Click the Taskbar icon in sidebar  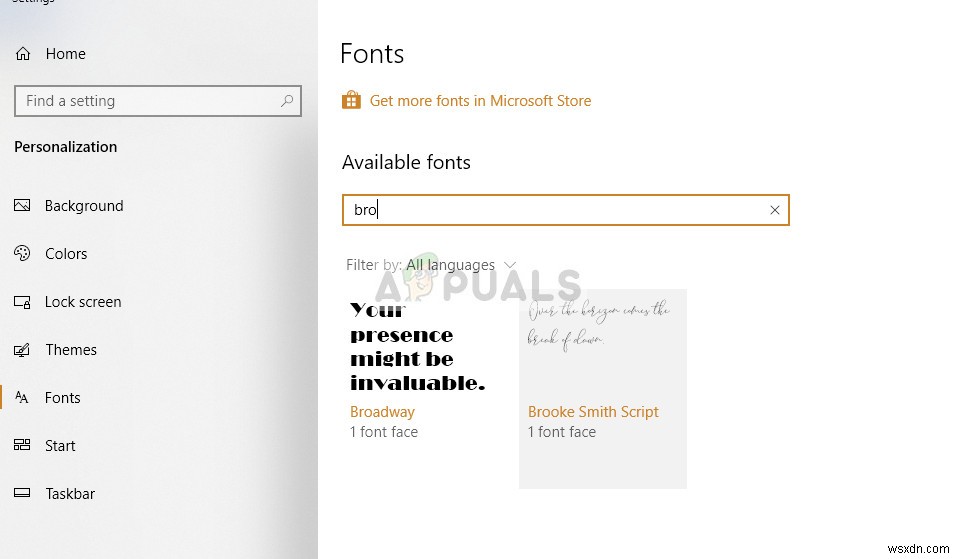click(x=22, y=493)
